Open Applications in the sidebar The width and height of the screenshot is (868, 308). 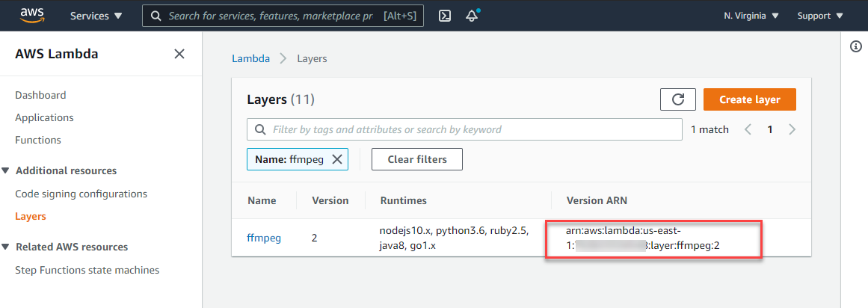click(x=44, y=117)
